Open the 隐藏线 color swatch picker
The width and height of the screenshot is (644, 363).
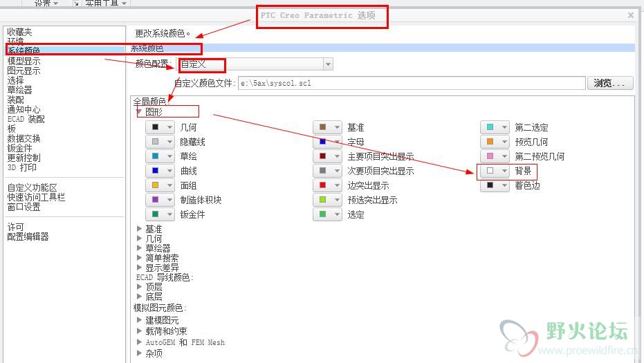coord(160,142)
